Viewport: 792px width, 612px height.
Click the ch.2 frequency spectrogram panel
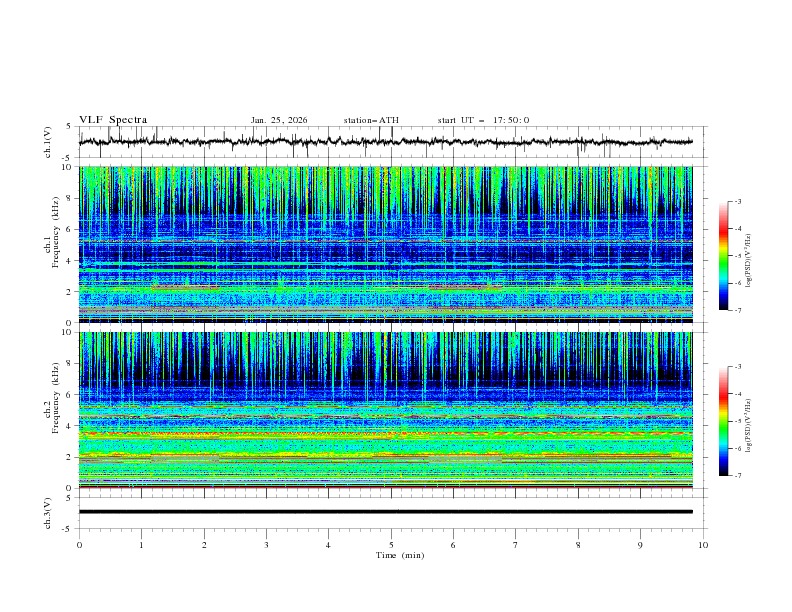385,410
